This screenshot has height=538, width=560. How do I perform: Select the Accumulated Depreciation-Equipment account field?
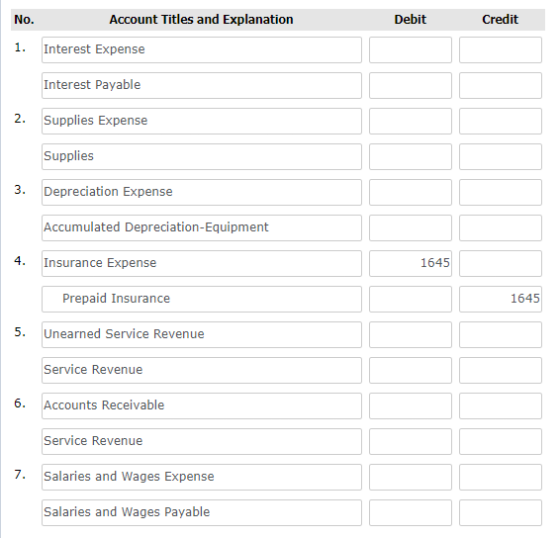(x=201, y=228)
